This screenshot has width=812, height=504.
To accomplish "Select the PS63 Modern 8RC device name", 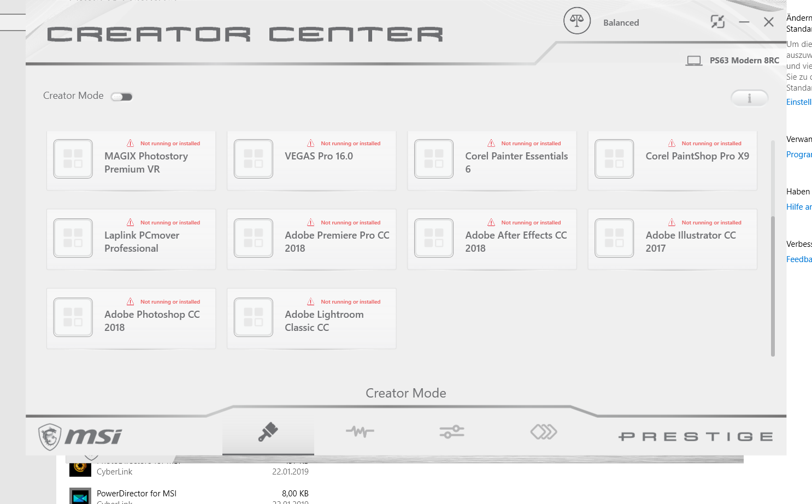I will pos(744,61).
